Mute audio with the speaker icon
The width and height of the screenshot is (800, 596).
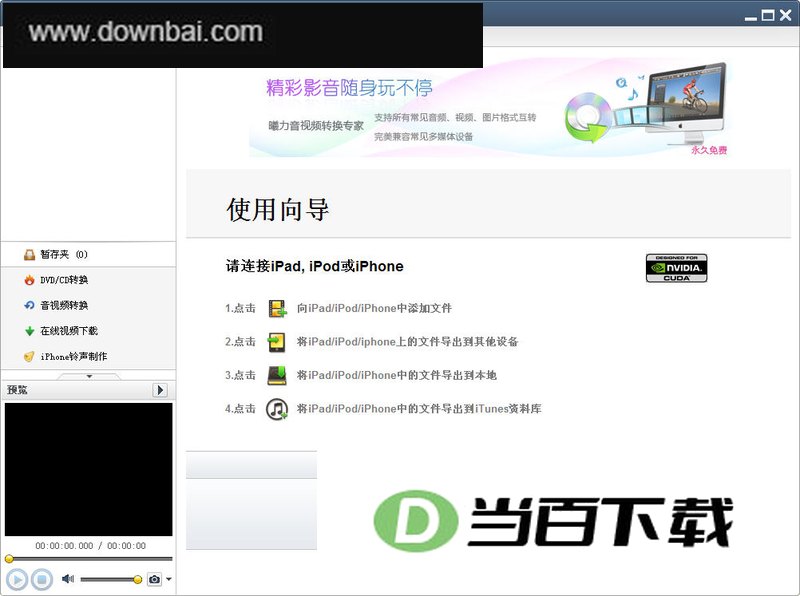[68, 579]
